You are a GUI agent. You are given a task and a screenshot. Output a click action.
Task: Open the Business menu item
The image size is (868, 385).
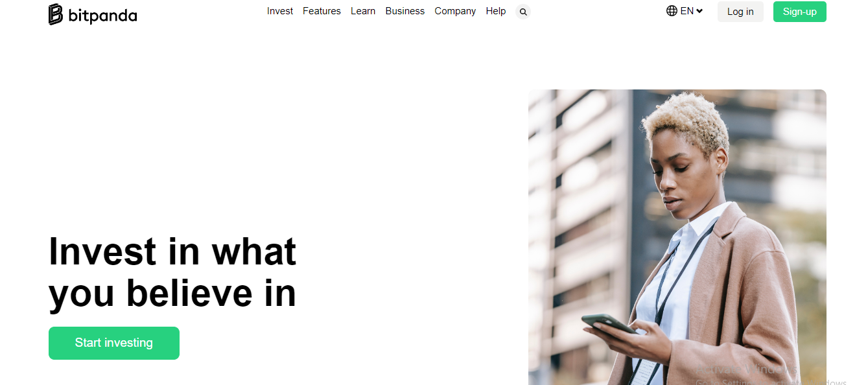coord(405,11)
